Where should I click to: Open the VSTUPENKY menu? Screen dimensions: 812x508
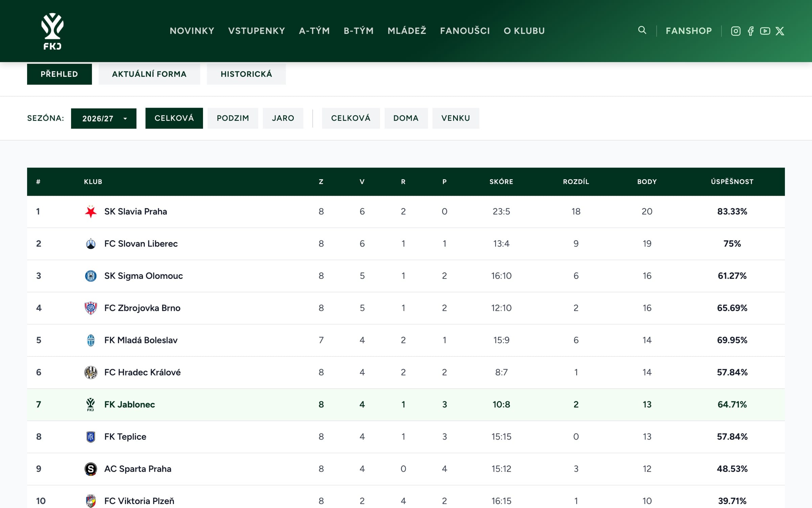click(x=256, y=31)
